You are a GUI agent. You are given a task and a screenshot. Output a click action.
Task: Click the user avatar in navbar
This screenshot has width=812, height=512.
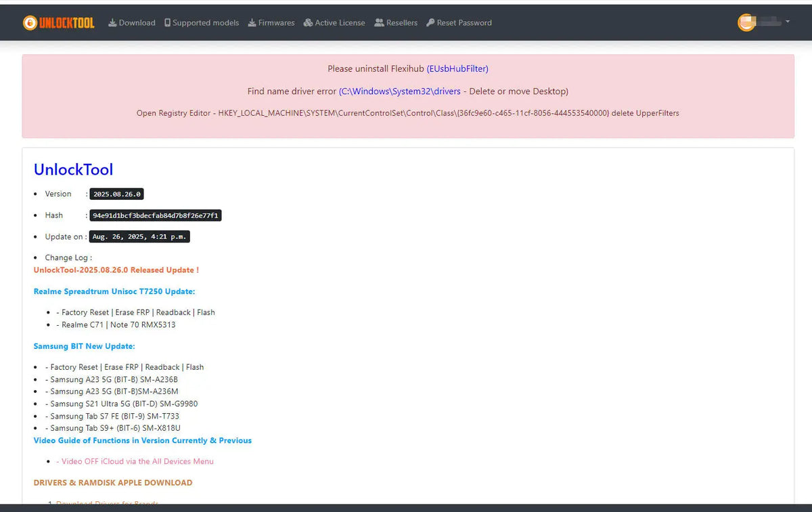pyautogui.click(x=746, y=22)
